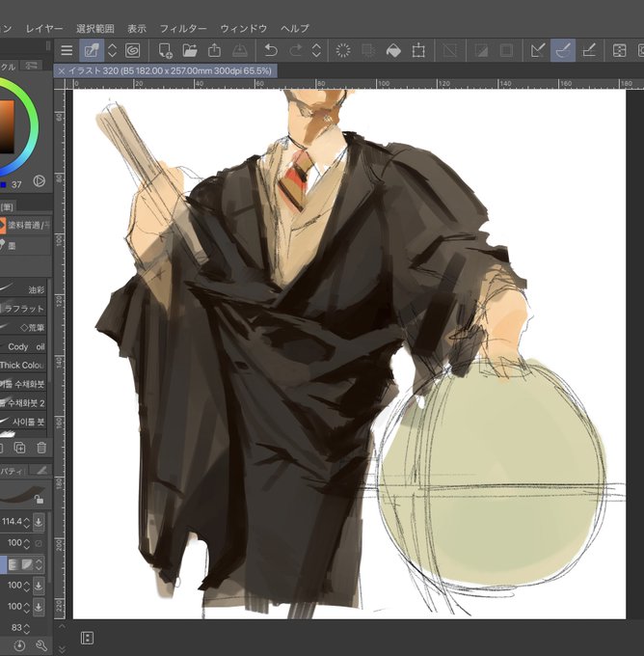644x656 pixels.
Task: Click the panel toggle icon below the canvas
Action: (87, 638)
